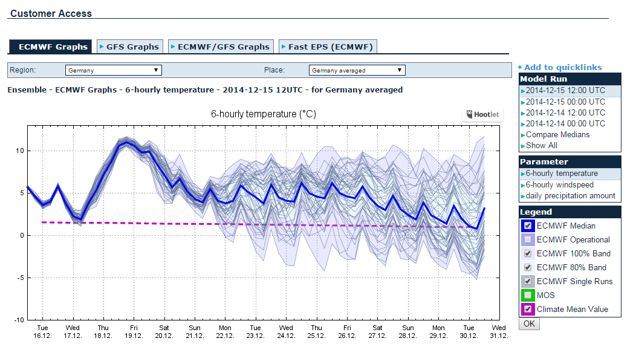Click the 'Parameter' panel header

pos(570,162)
